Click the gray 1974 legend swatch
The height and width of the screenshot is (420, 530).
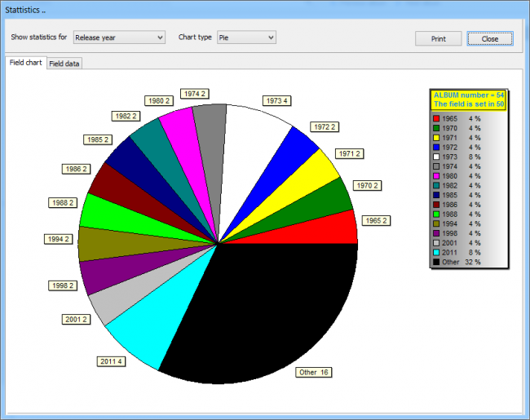(436, 166)
